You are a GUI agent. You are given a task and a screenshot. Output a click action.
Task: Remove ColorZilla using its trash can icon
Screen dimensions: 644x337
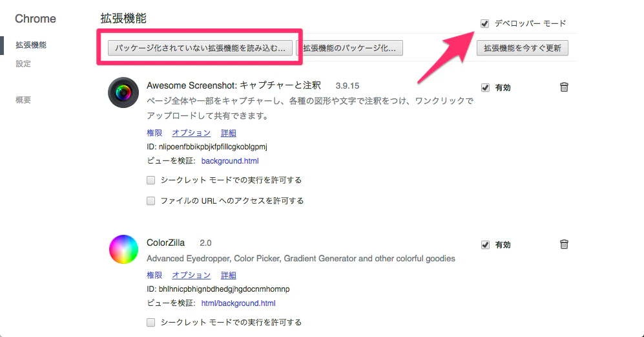(564, 245)
